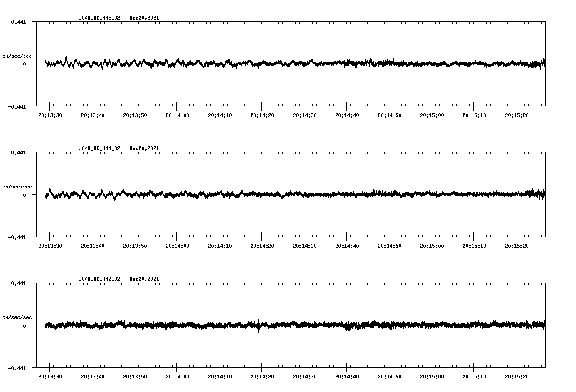Click the J048_NC_HNN_02 channel title

(99, 148)
